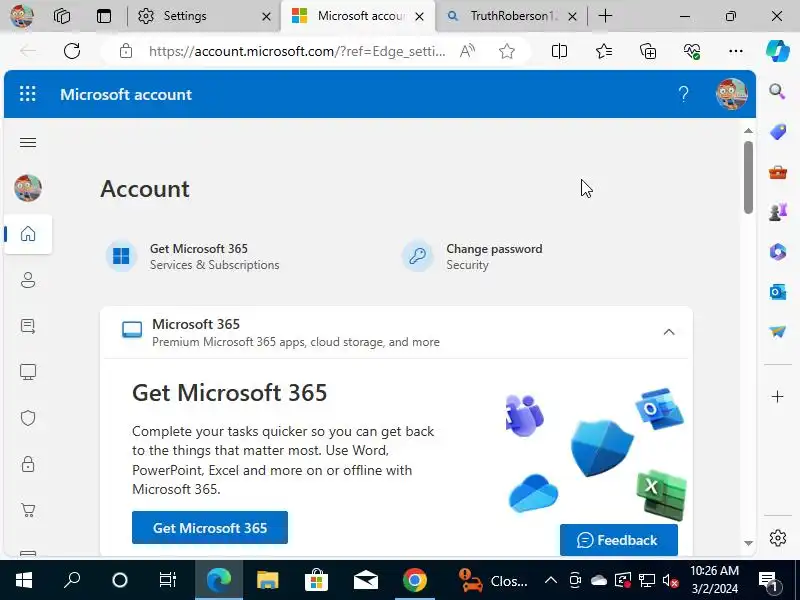Open Services & subscriptions sidebar icon
The image size is (800, 600).
[x=28, y=326]
